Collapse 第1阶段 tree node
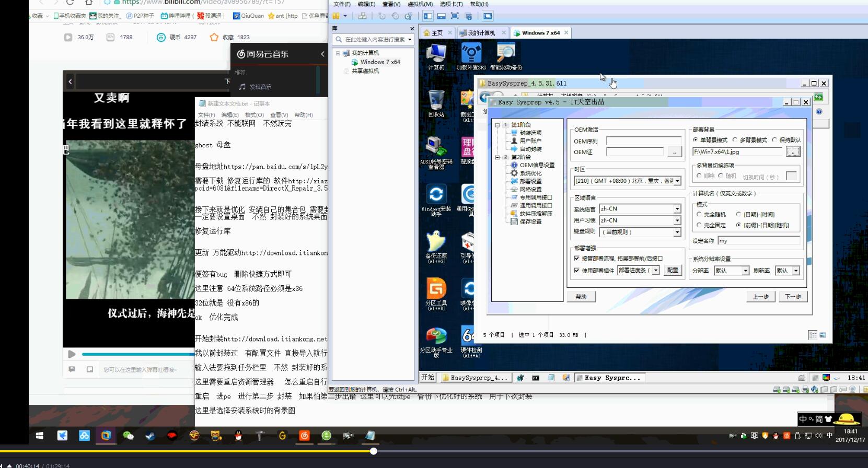The image size is (868, 468). coord(497,125)
